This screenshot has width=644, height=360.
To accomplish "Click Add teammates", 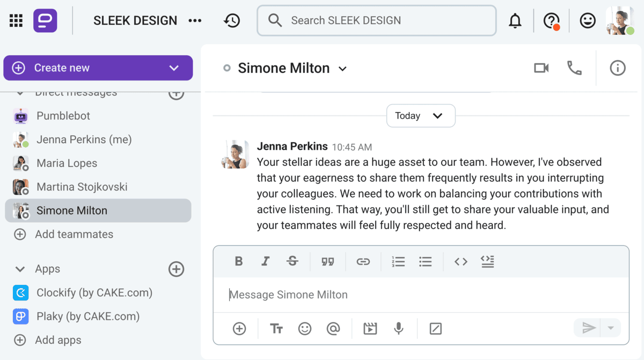I will [x=74, y=234].
